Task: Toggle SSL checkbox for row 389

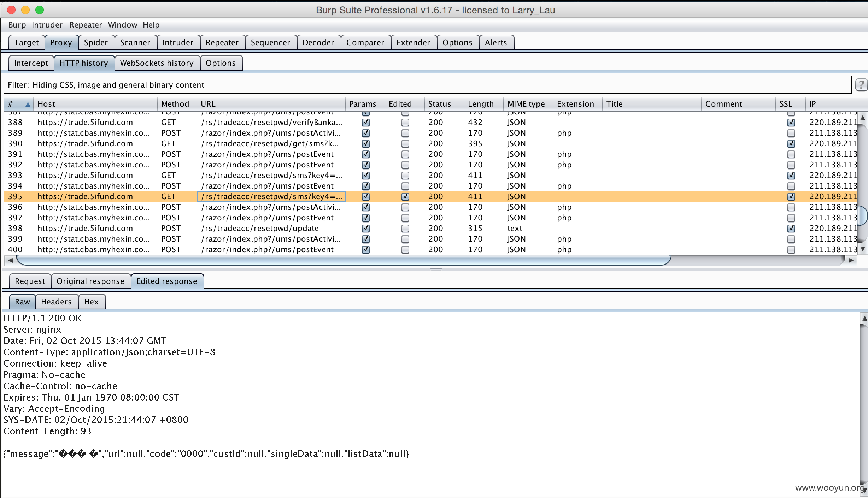Action: pos(791,133)
